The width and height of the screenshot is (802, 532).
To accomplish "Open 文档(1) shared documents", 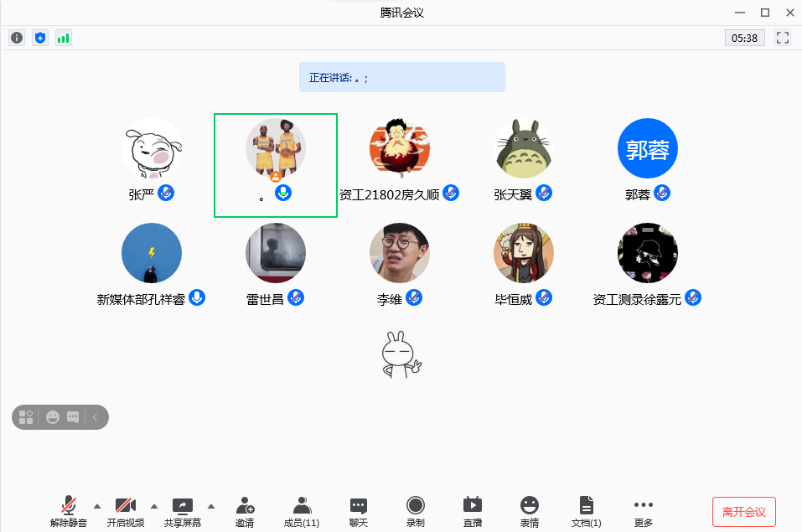I will click(587, 511).
